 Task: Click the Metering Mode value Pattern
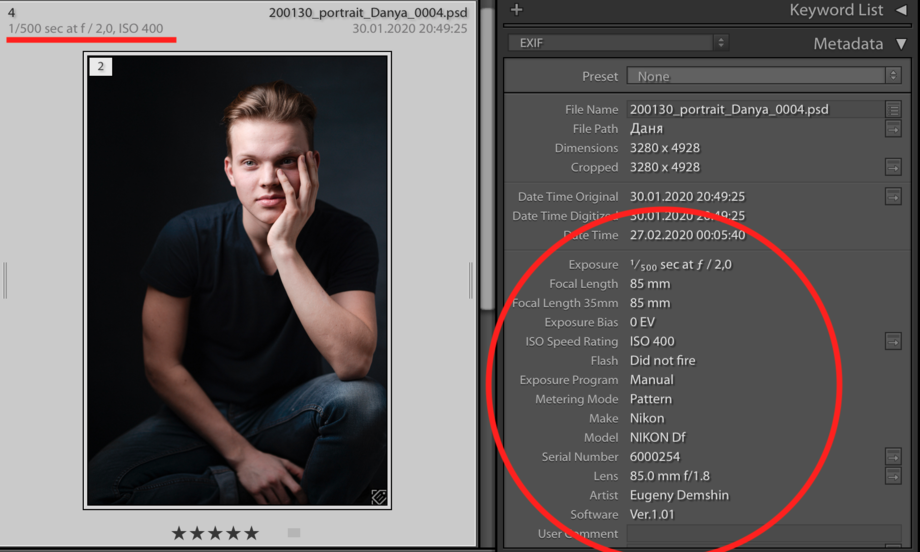(651, 399)
